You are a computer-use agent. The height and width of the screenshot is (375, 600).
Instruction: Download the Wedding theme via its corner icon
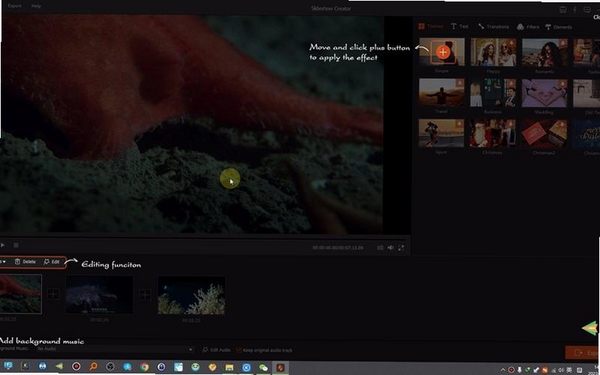562,84
